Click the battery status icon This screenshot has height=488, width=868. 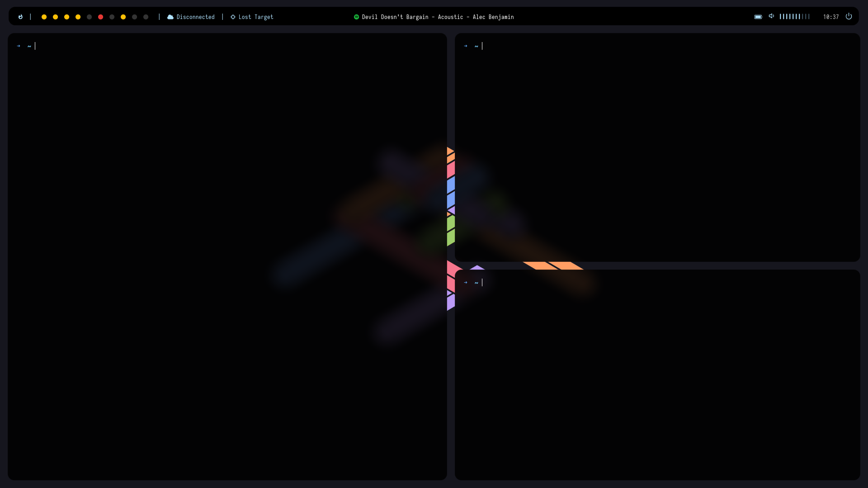coord(758,17)
